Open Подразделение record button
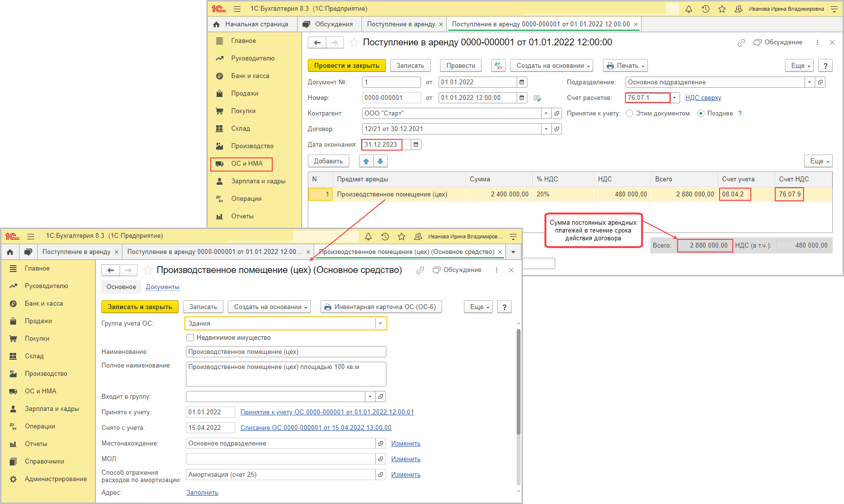 (820, 82)
